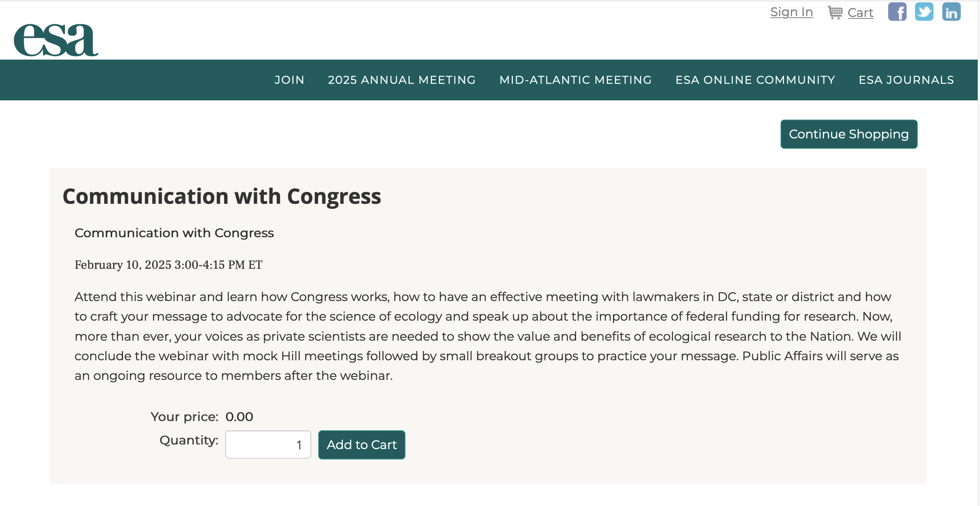Open Mid-Atlantic Meeting navigation item
This screenshot has width=980, height=506.
coord(576,80)
